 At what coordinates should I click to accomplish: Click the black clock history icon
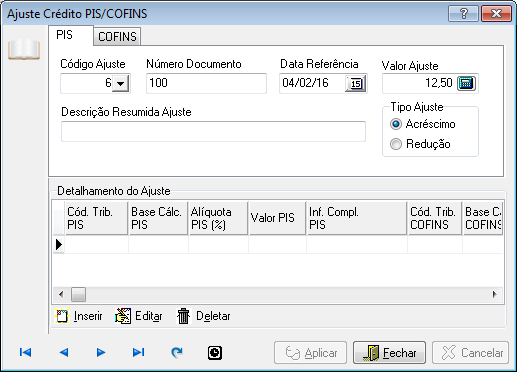click(215, 353)
